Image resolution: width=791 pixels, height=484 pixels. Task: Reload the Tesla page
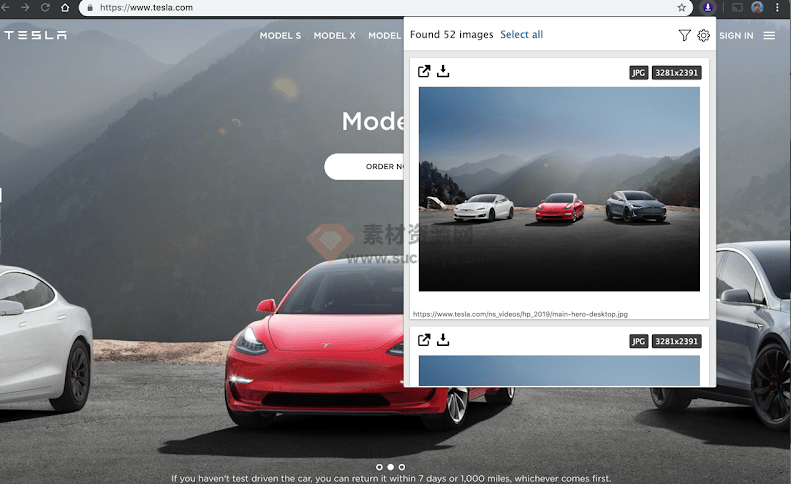tap(45, 7)
